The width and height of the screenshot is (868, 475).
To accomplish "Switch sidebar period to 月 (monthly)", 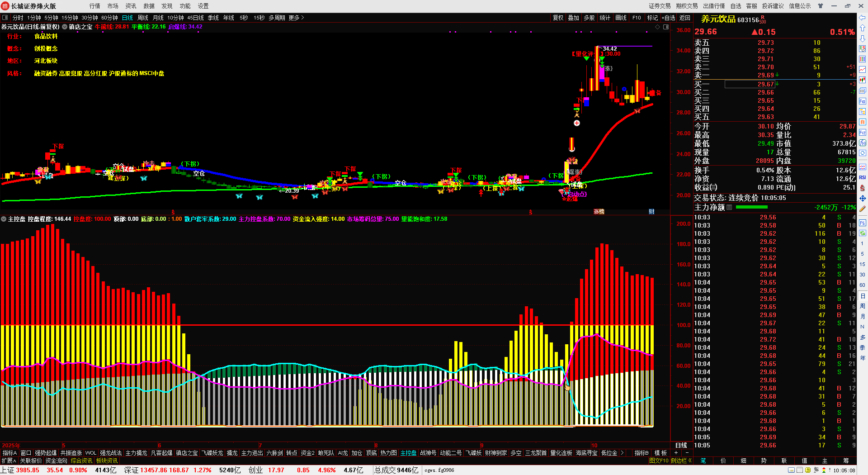I will pyautogui.click(x=863, y=317).
